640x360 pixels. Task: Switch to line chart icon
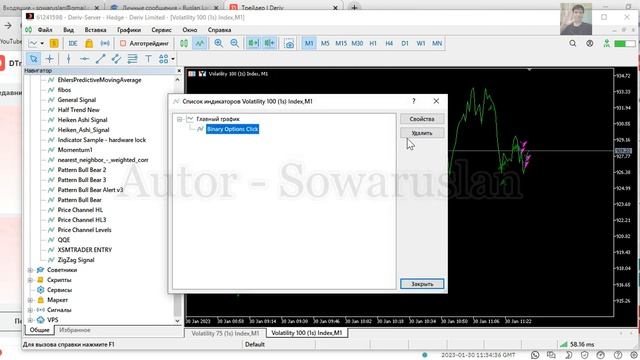click(200, 43)
